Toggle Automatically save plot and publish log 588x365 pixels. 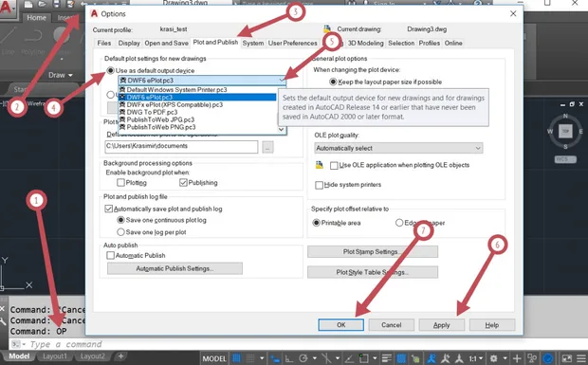click(109, 209)
